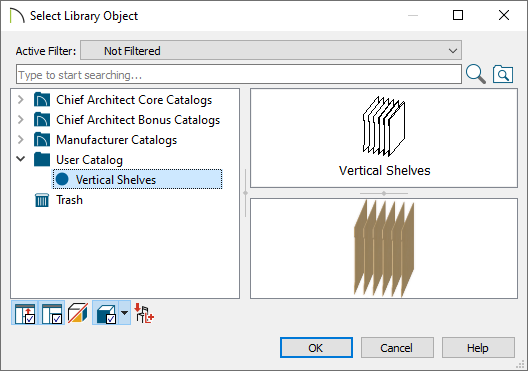Collapse the User Catalog tree node
This screenshot has height=371, width=528.
coord(21,159)
